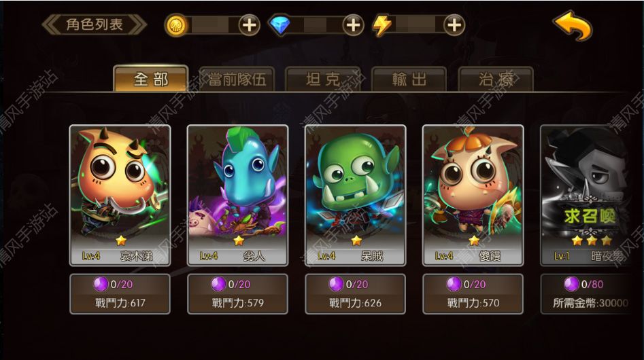
Task: Select the orange horned character card
Action: tap(120, 196)
